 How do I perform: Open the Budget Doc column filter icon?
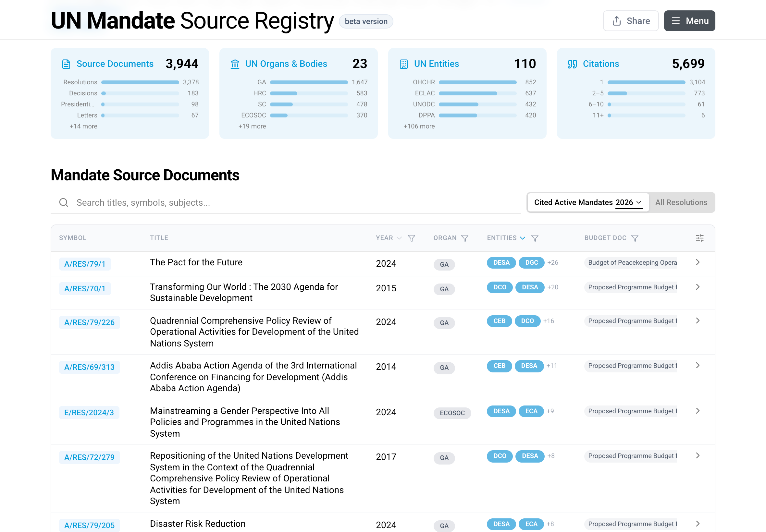pos(635,238)
